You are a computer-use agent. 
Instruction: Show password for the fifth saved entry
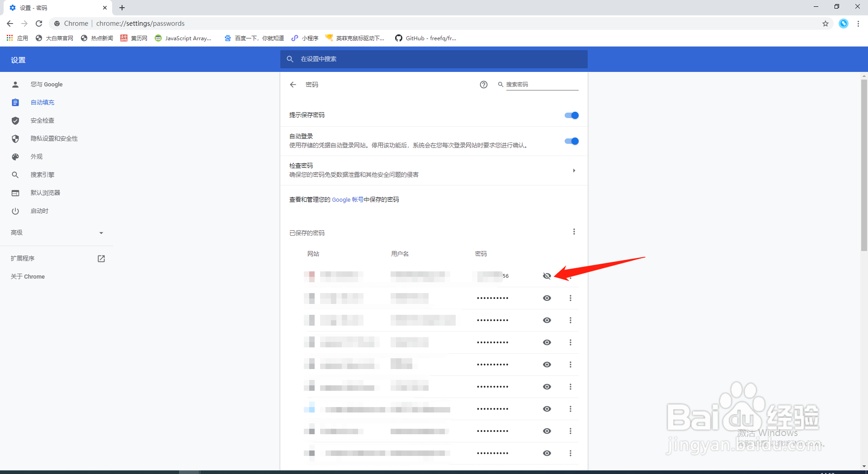click(547, 365)
